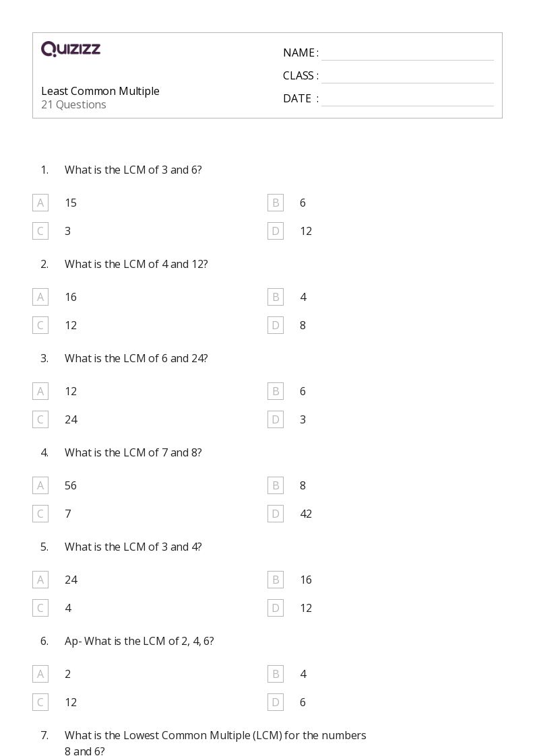The height and width of the screenshot is (756, 535).
Task: Select box D for LCM of 3 and 4
Action: click(x=276, y=608)
